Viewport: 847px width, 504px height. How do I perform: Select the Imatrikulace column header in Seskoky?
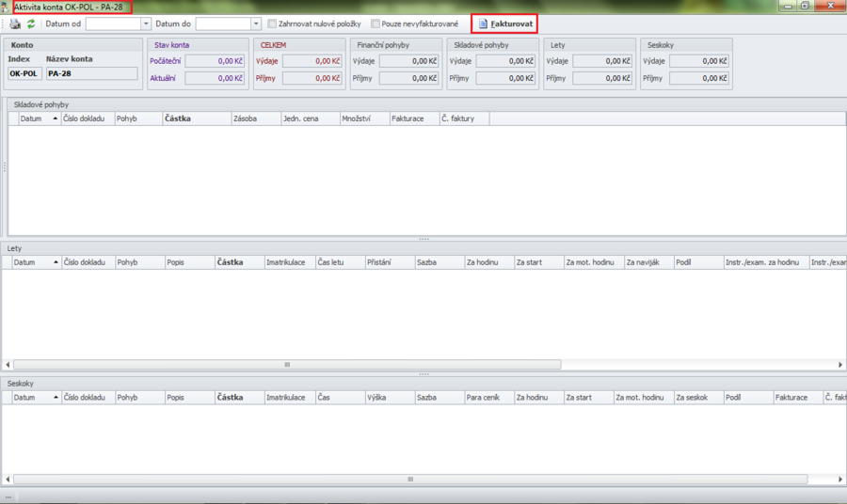pyautogui.click(x=285, y=398)
